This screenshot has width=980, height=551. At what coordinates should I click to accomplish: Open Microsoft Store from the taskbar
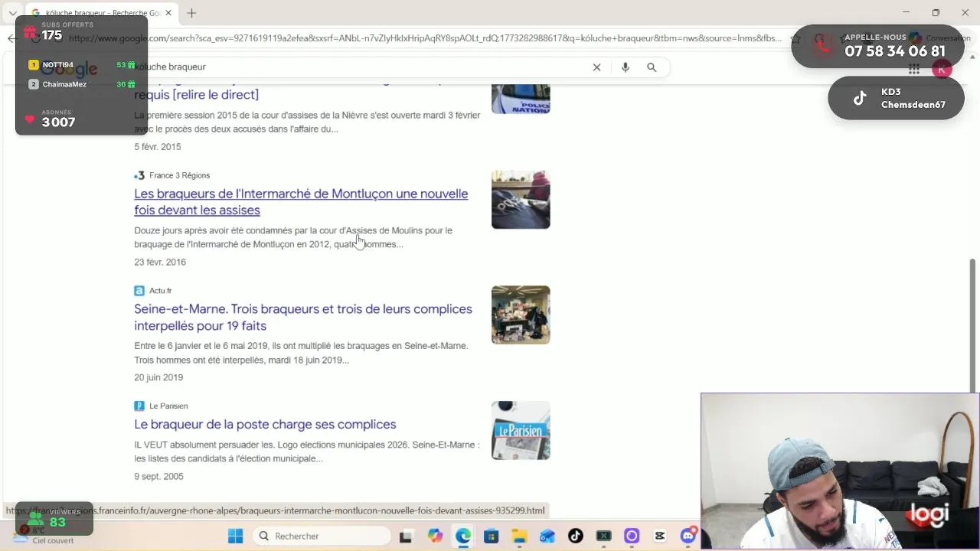pyautogui.click(x=491, y=536)
